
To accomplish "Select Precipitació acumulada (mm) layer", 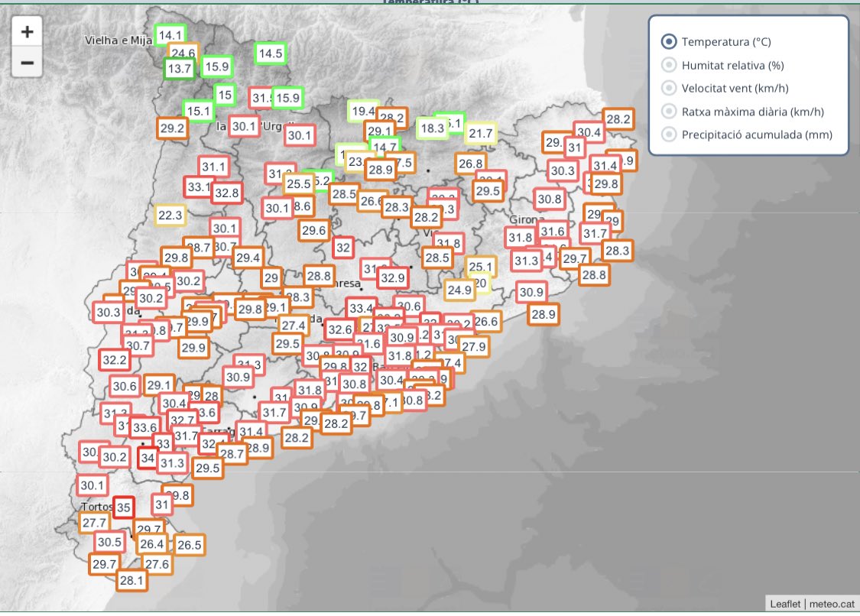I will [669, 135].
